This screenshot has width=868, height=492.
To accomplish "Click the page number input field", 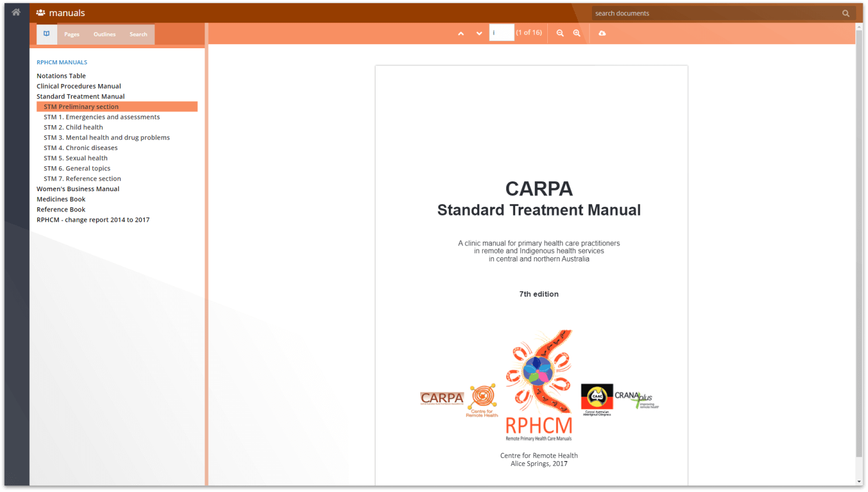I will (501, 33).
